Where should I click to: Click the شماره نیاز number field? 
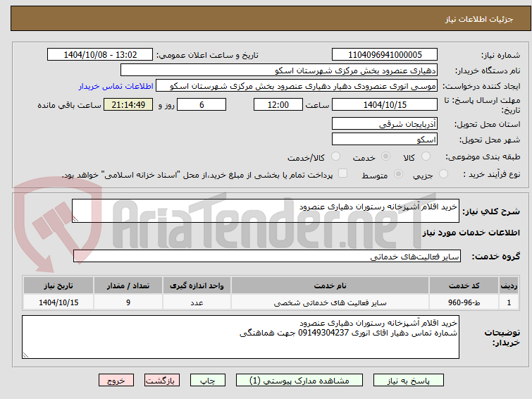coord(385,55)
